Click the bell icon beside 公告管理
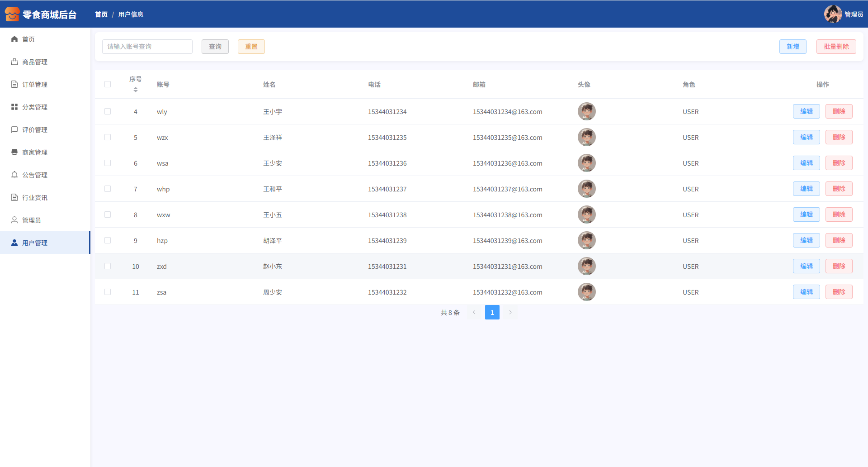This screenshot has height=467, width=868. pyautogui.click(x=14, y=175)
